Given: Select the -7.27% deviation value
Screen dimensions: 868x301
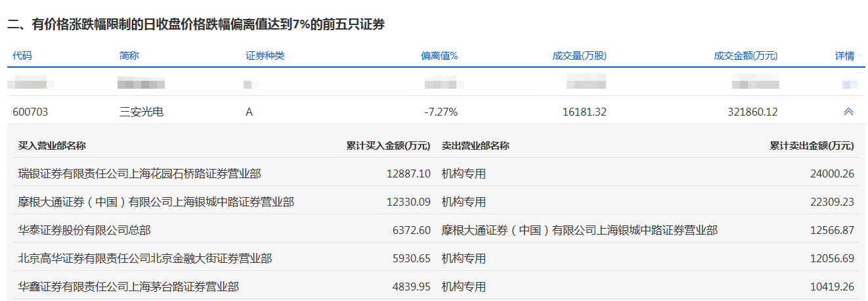Looking at the screenshot, I should pos(441,112).
